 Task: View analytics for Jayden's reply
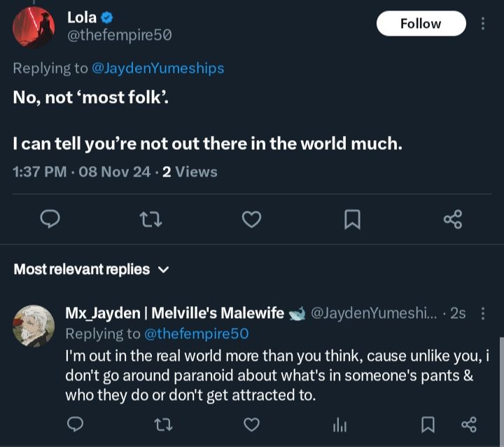coord(339,424)
